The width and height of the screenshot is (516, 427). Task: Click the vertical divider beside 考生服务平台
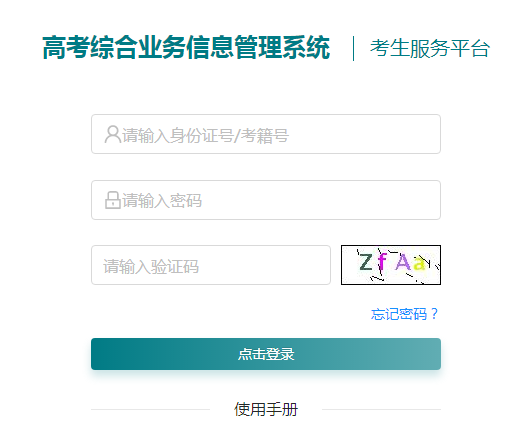[353, 49]
